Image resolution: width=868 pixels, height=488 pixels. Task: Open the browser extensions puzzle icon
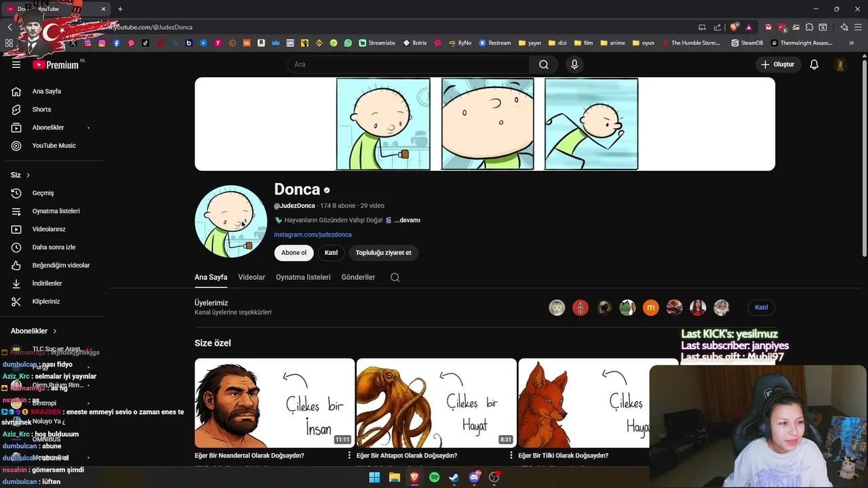coord(809,27)
